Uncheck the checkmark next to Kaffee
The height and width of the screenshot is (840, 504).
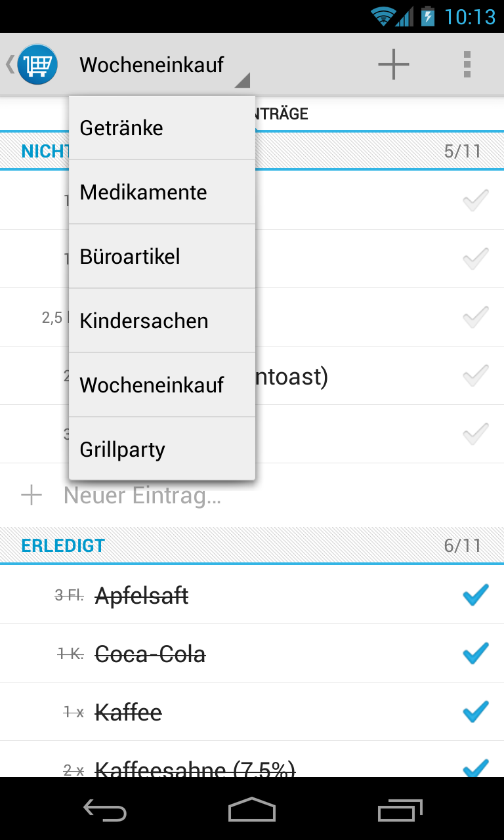tap(476, 712)
